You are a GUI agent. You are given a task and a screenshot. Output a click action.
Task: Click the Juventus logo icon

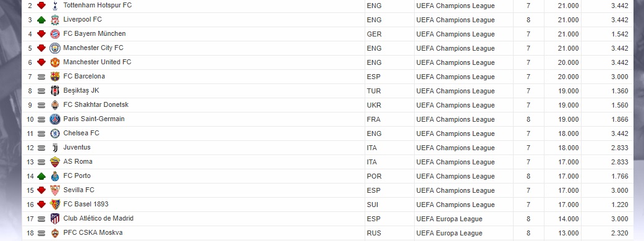(x=54, y=148)
